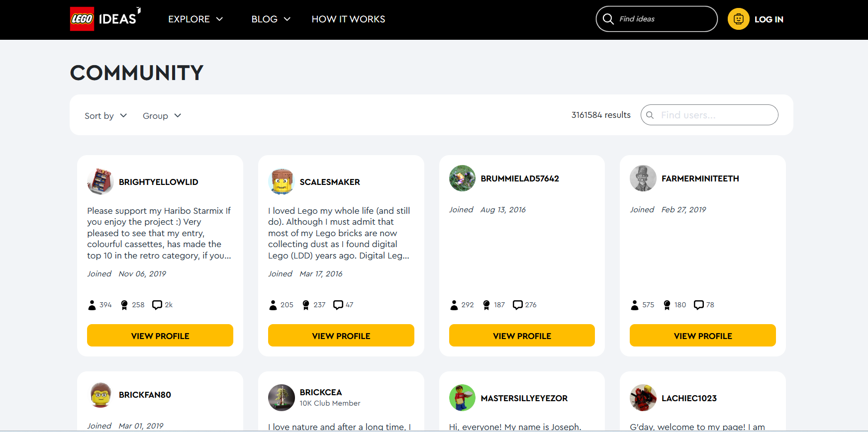View profile of BRUMMIELAD57642

point(522,336)
